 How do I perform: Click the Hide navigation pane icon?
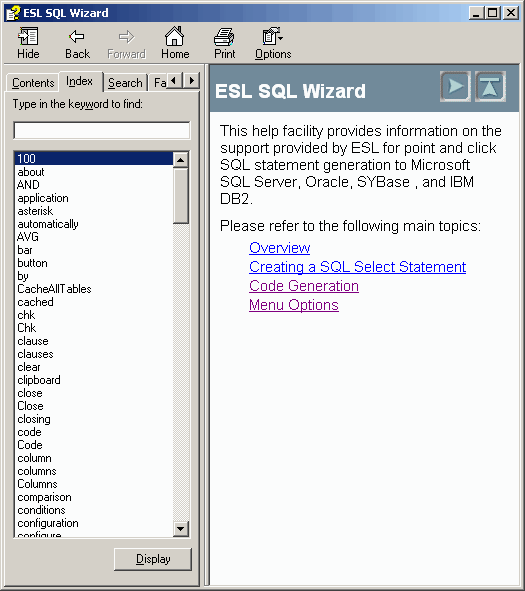pyautogui.click(x=28, y=37)
